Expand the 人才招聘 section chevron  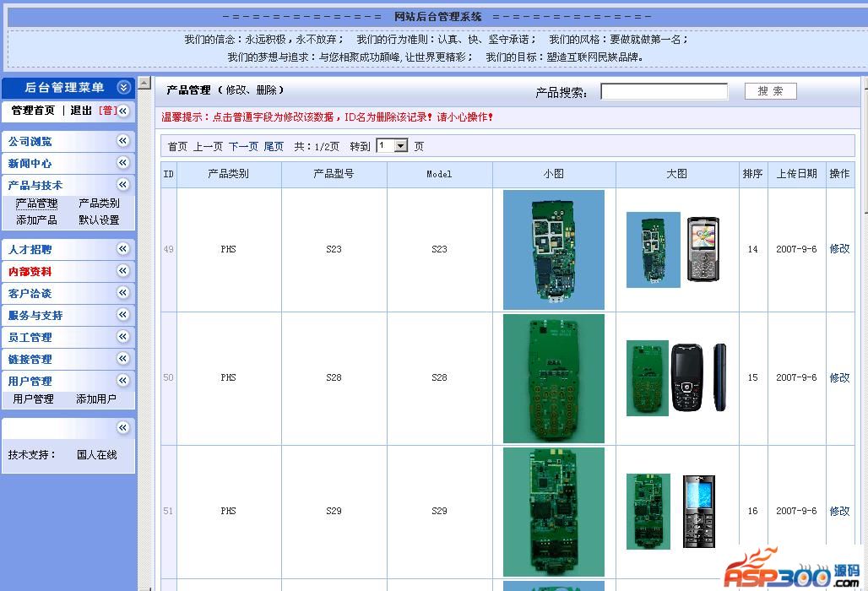123,249
